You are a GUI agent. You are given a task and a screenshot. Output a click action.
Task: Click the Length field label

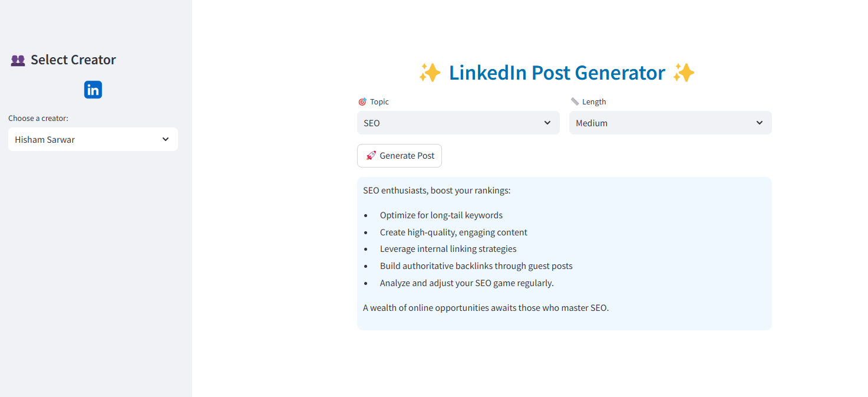pos(595,101)
